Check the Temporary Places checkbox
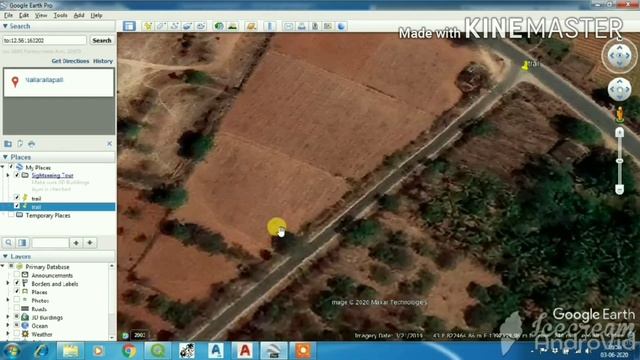Image resolution: width=640 pixels, height=360 pixels. click(11, 215)
